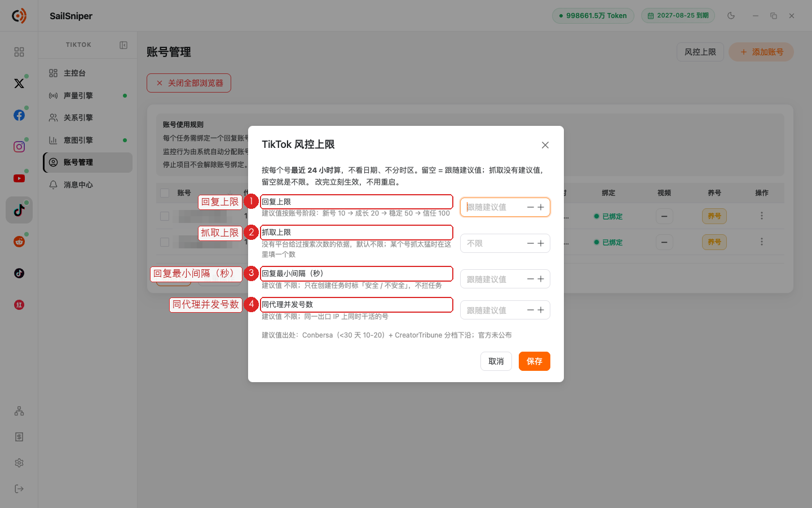Decrease the 同代理并发号数 value

click(531, 310)
